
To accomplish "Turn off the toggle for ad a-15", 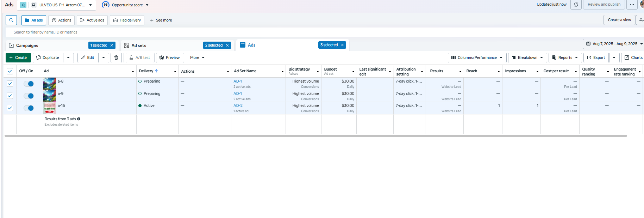I will (x=29, y=108).
